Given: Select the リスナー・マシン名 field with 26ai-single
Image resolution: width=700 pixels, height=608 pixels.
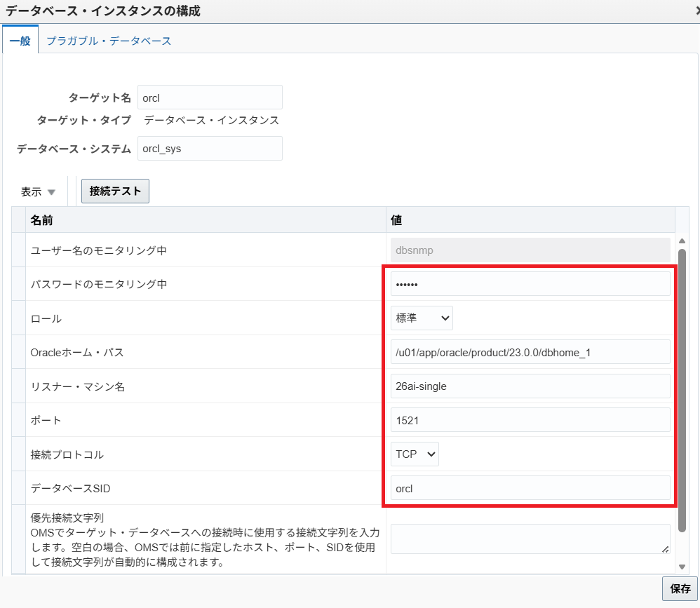Looking at the screenshot, I should 530,386.
